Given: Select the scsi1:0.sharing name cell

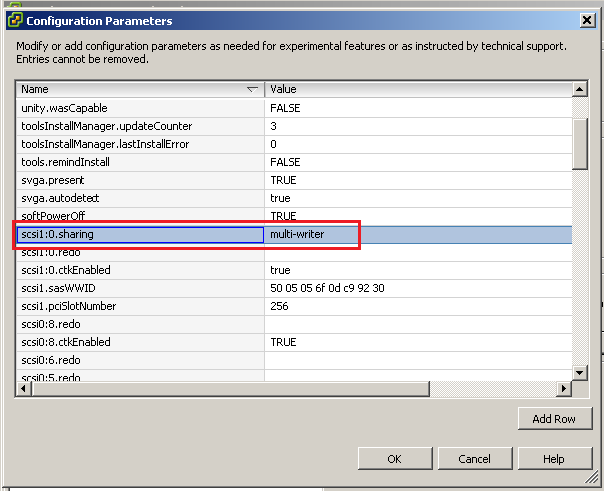Looking at the screenshot, I should 140,234.
